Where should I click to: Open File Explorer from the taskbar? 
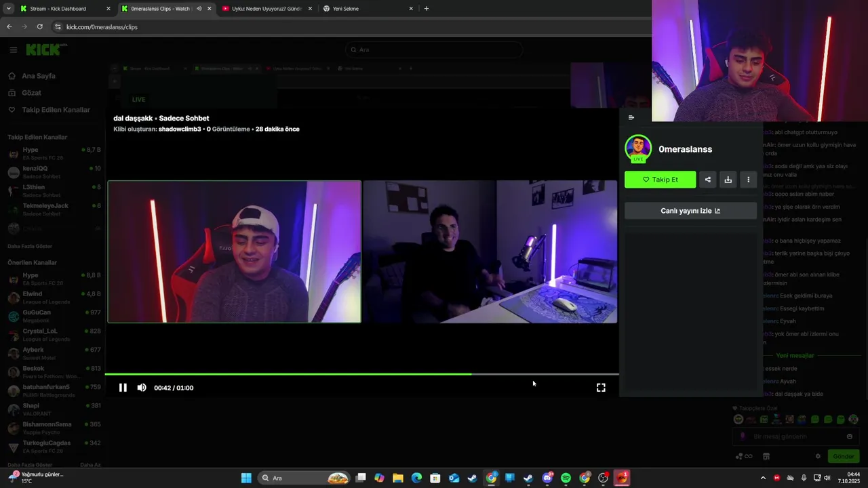(398, 478)
